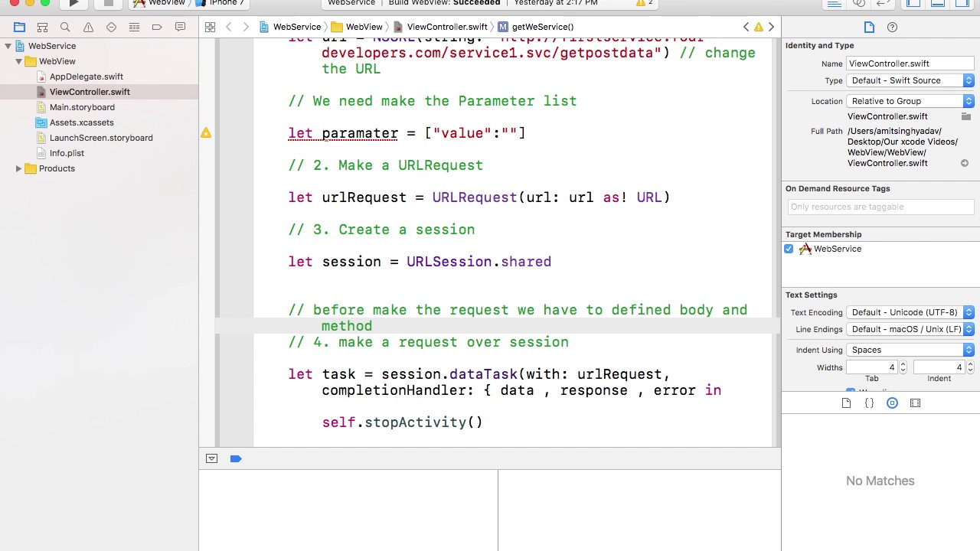Open the Text Encoding dropdown
The height and width of the screenshot is (551, 980).
click(910, 312)
